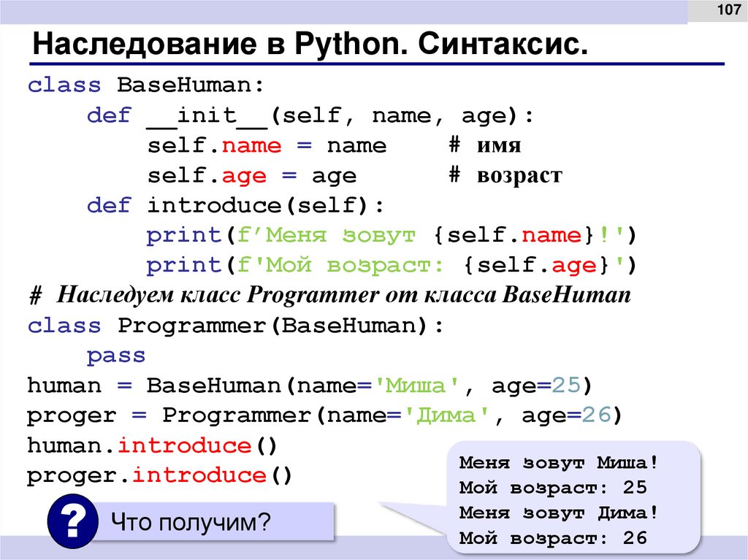The height and width of the screenshot is (560, 748).
Task: Click slide number 107
Action: [728, 9]
